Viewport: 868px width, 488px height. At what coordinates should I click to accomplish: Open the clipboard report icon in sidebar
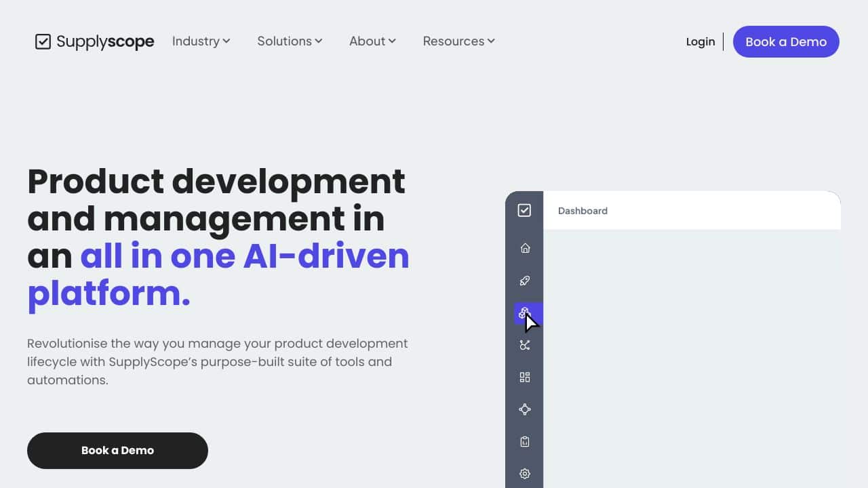525,441
